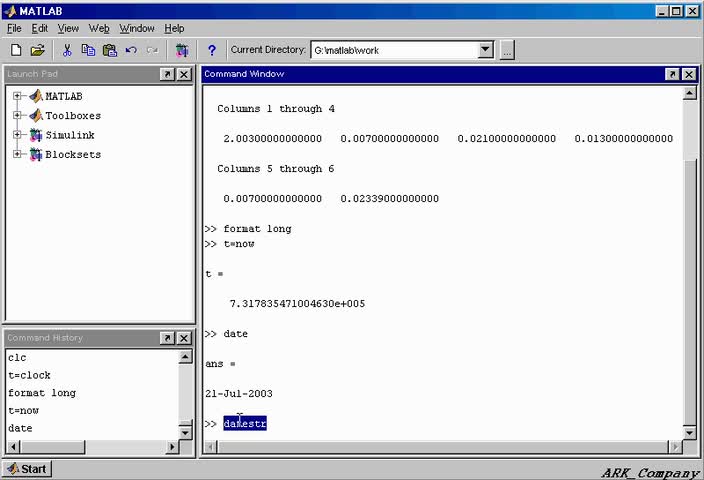Select 't=now' in Command History
Viewport: 704px width, 480px height.
23,410
